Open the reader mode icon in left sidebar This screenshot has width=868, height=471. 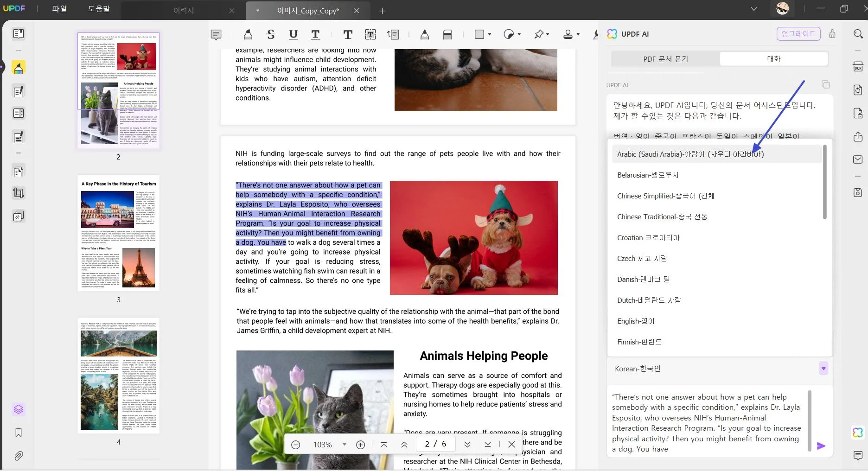click(19, 34)
